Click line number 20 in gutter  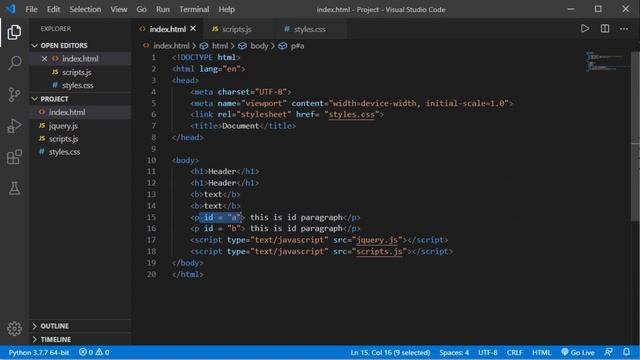click(x=151, y=274)
